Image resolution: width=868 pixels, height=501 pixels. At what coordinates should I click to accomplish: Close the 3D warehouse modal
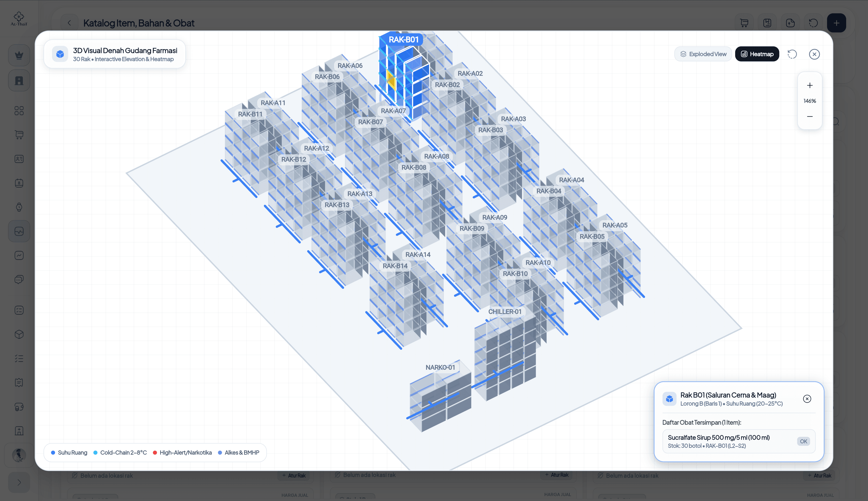coord(814,54)
